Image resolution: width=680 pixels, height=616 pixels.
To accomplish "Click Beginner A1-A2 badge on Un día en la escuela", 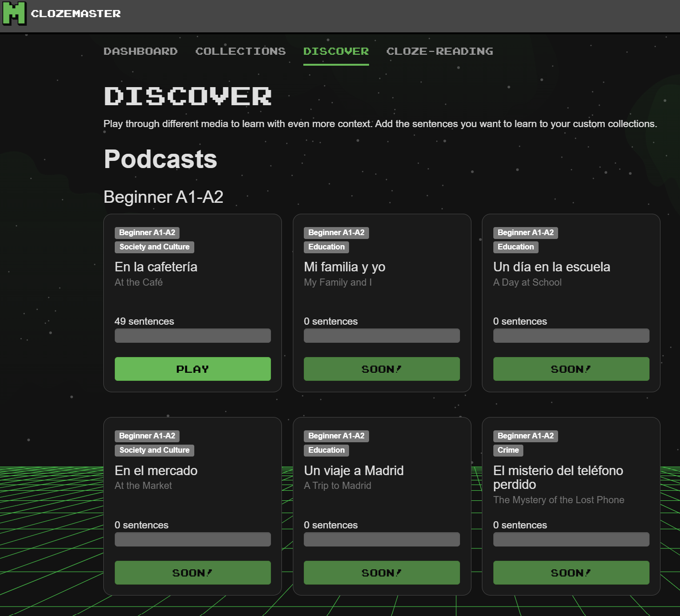I will click(525, 233).
